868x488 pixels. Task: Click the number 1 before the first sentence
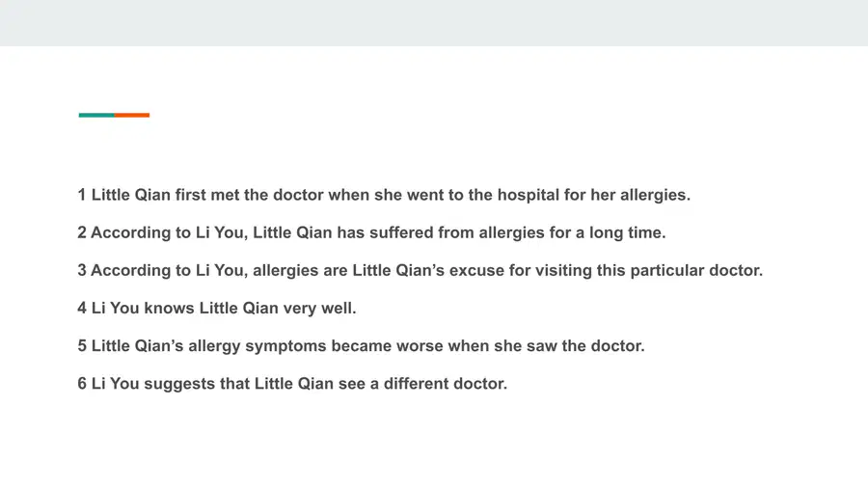tap(82, 195)
